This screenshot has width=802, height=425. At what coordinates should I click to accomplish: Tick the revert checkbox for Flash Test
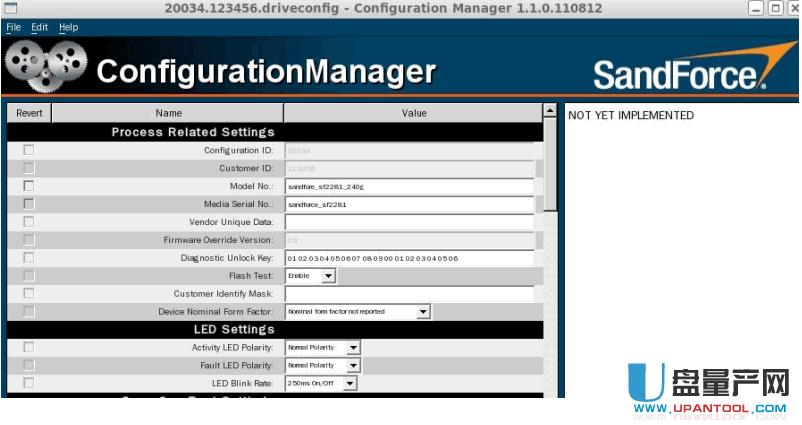pos(29,275)
